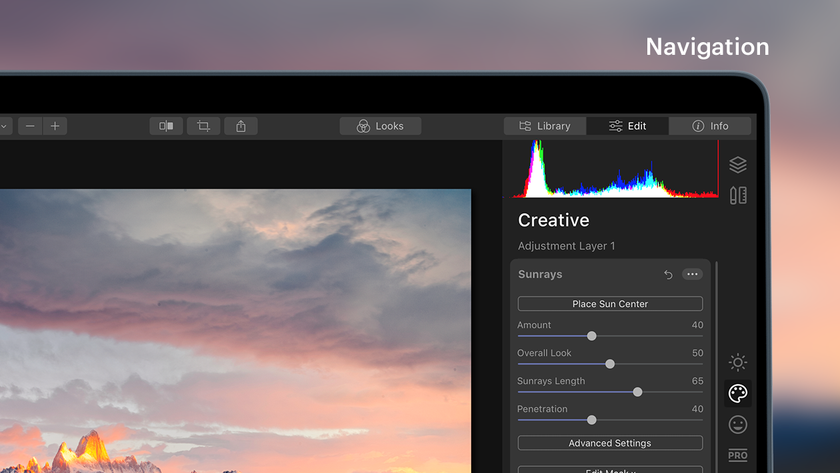Image resolution: width=840 pixels, height=473 pixels.
Task: Zoom out with the minus button
Action: pos(30,126)
